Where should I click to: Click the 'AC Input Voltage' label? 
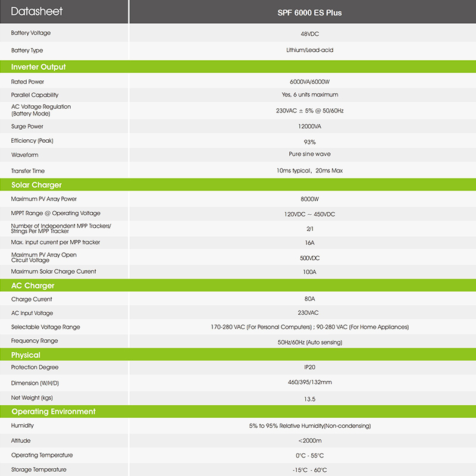(x=32, y=313)
